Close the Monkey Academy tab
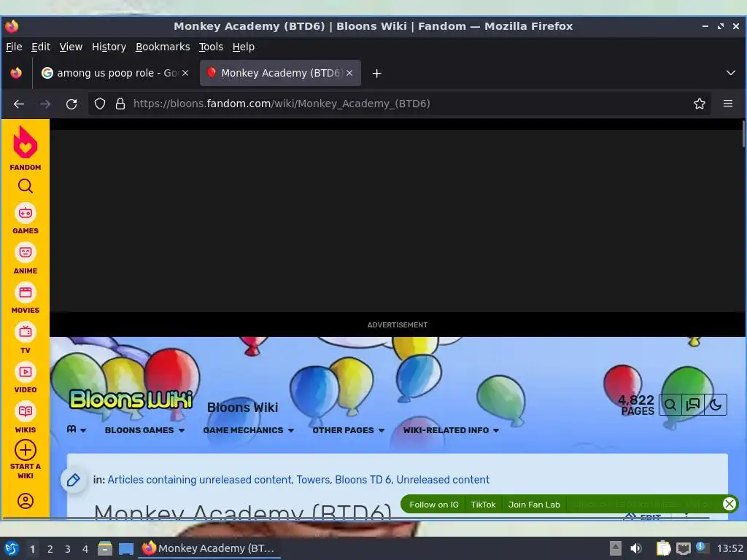747x560 pixels. pos(349,73)
